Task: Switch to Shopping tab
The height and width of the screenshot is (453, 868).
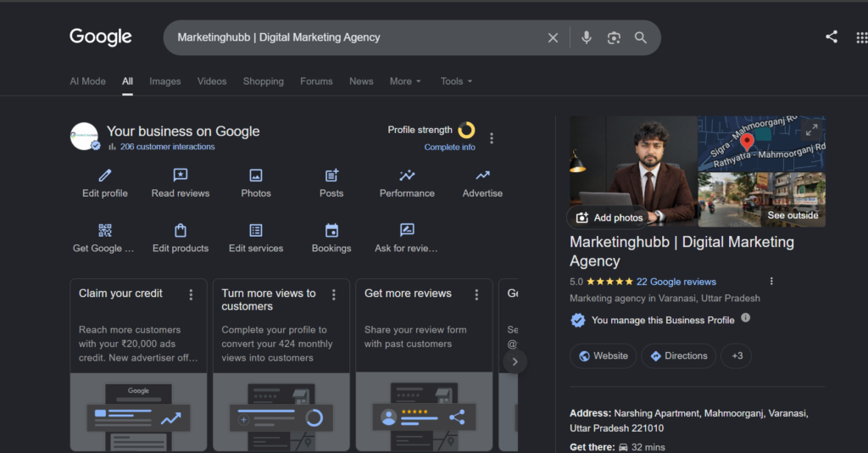Action: (x=264, y=81)
